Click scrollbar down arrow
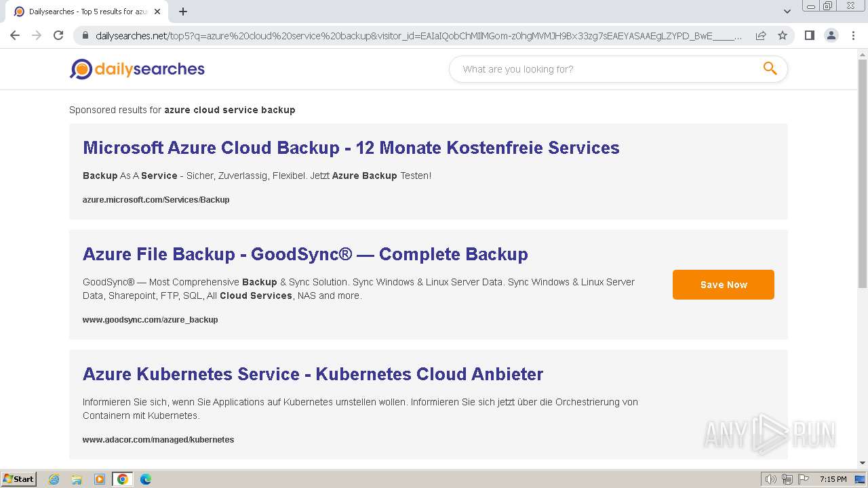 pyautogui.click(x=862, y=463)
